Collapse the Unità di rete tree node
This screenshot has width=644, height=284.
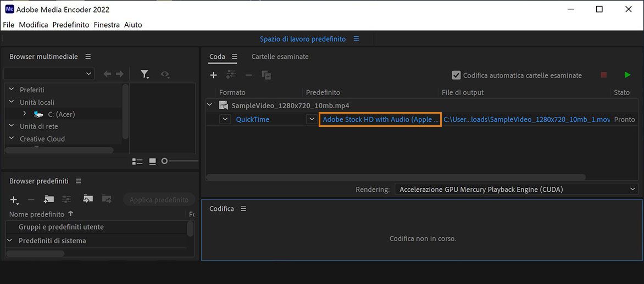coord(12,126)
